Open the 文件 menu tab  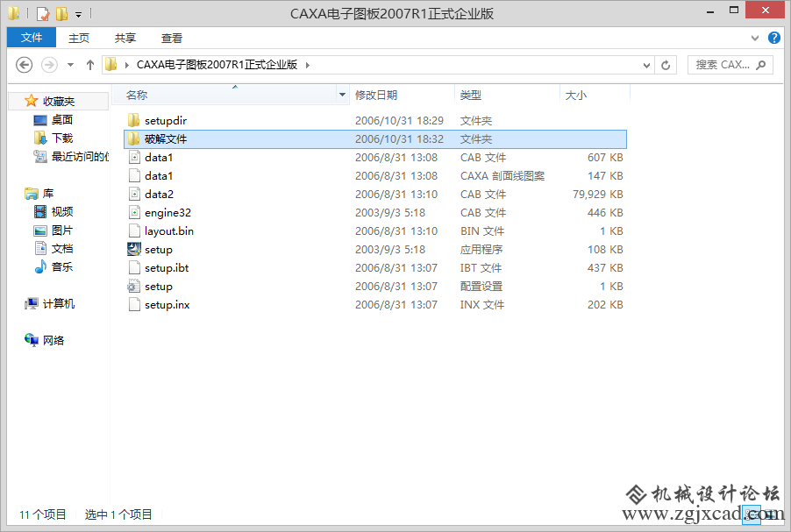tap(32, 38)
